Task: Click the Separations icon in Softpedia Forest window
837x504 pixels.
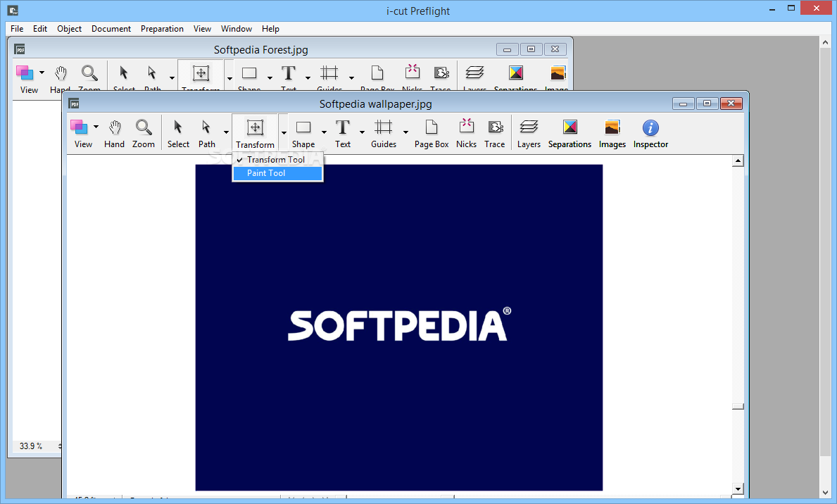Action: point(516,73)
